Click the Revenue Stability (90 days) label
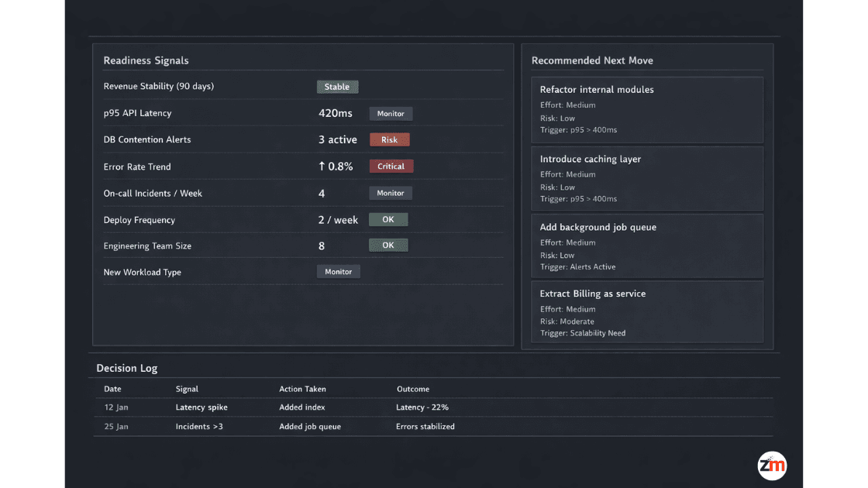The width and height of the screenshot is (868, 488). click(x=158, y=86)
